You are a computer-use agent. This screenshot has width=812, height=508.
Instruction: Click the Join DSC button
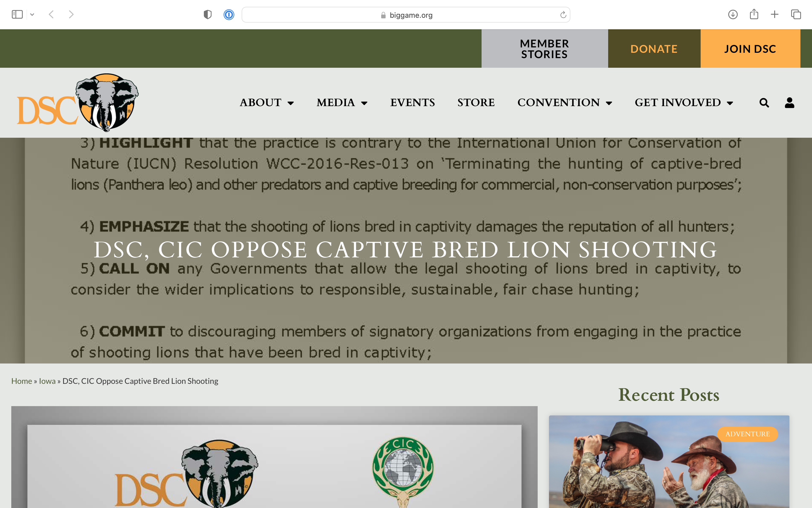[x=750, y=49]
